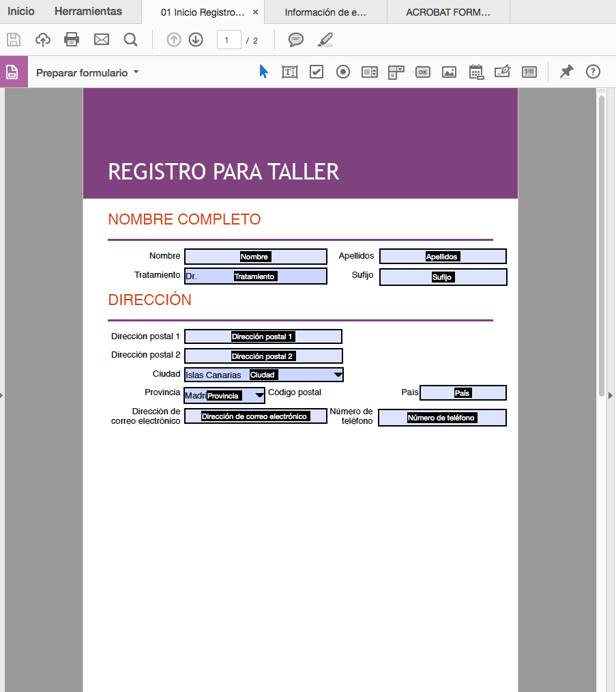Add an OK button field tool

pyautogui.click(x=423, y=72)
